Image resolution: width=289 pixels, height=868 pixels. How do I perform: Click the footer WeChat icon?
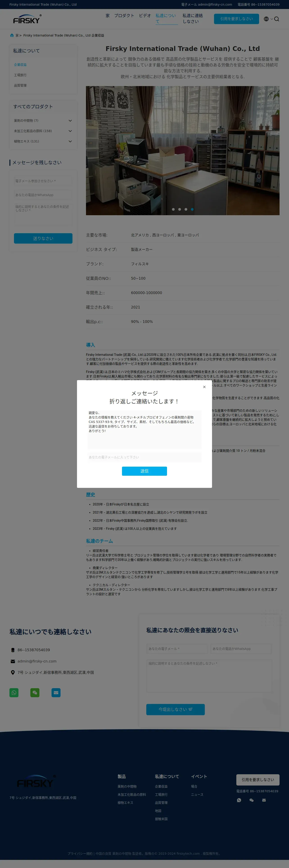click(x=251, y=800)
